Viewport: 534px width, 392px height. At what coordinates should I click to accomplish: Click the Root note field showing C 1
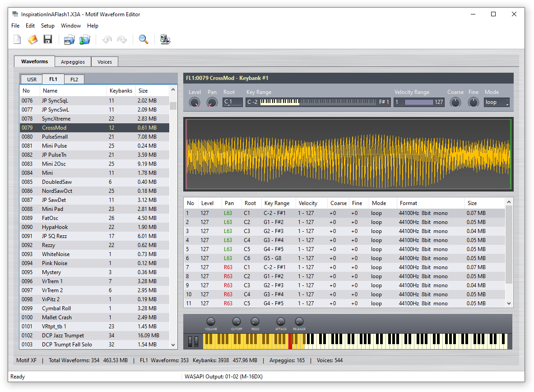tap(232, 103)
